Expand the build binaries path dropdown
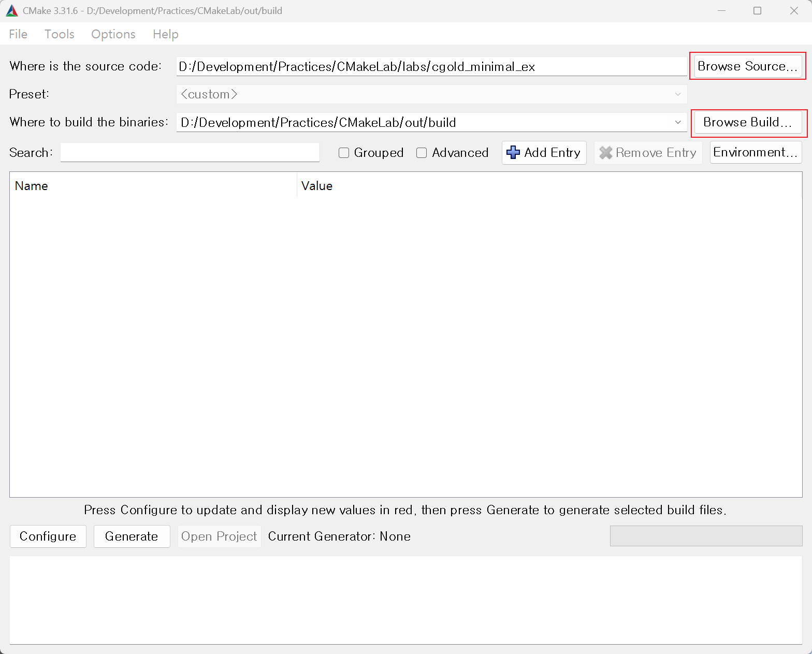 tap(678, 122)
